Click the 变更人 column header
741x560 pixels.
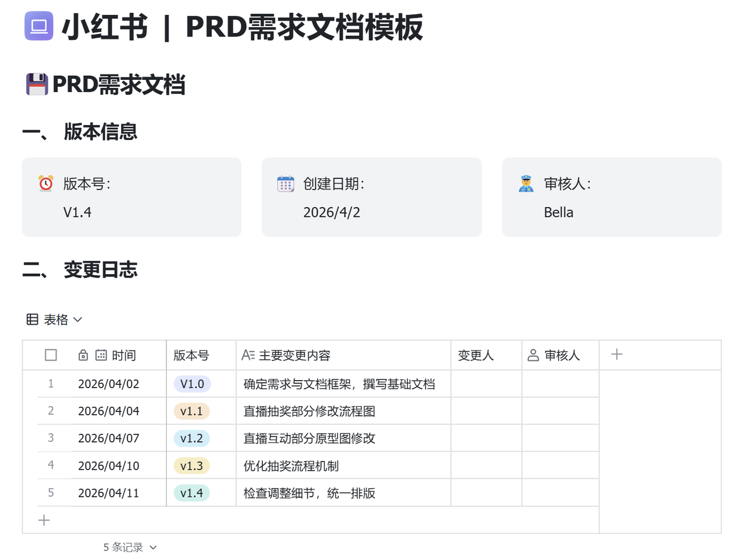pyautogui.click(x=486, y=355)
